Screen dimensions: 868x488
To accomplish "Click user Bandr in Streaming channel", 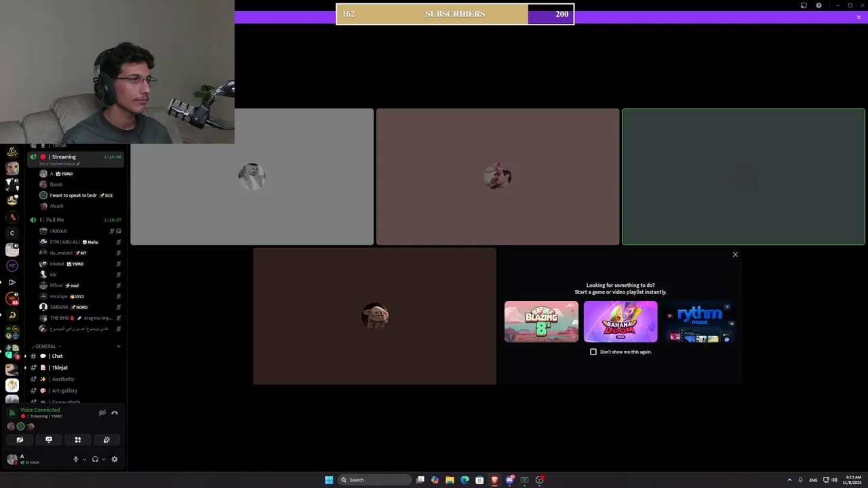I will [80, 184].
